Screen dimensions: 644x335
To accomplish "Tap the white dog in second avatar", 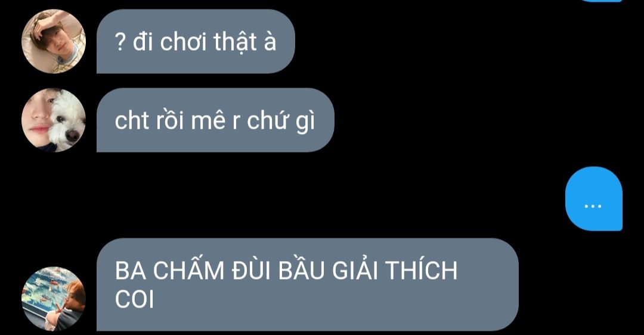I will point(67,118).
